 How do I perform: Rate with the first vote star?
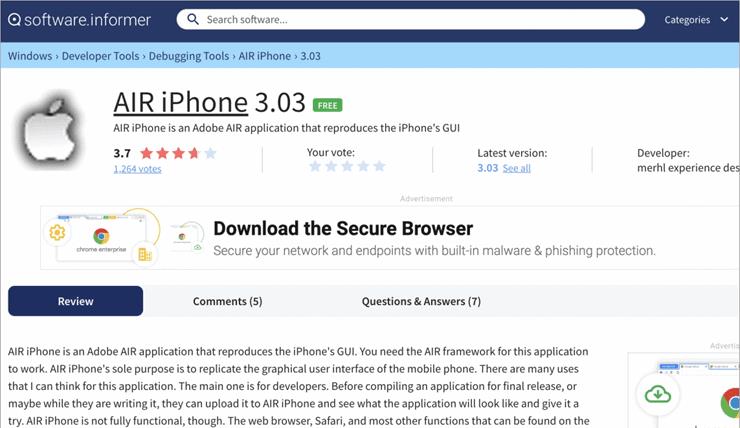tap(315, 166)
